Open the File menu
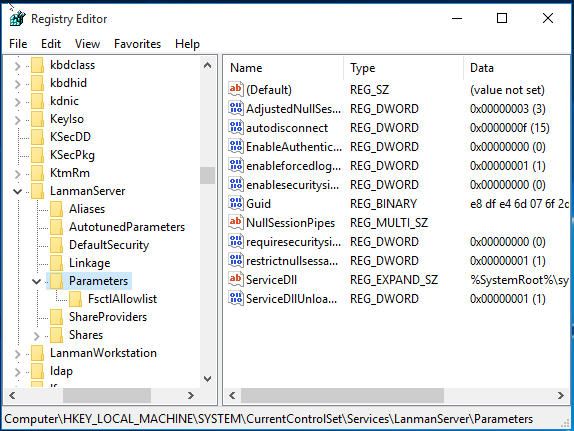Image resolution: width=574 pixels, height=431 pixels. click(x=18, y=44)
